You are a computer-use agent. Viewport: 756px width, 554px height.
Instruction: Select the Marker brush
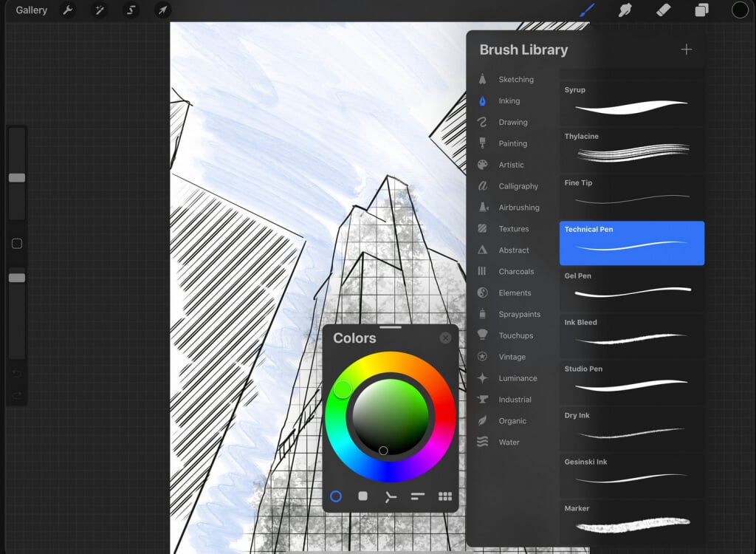click(632, 522)
